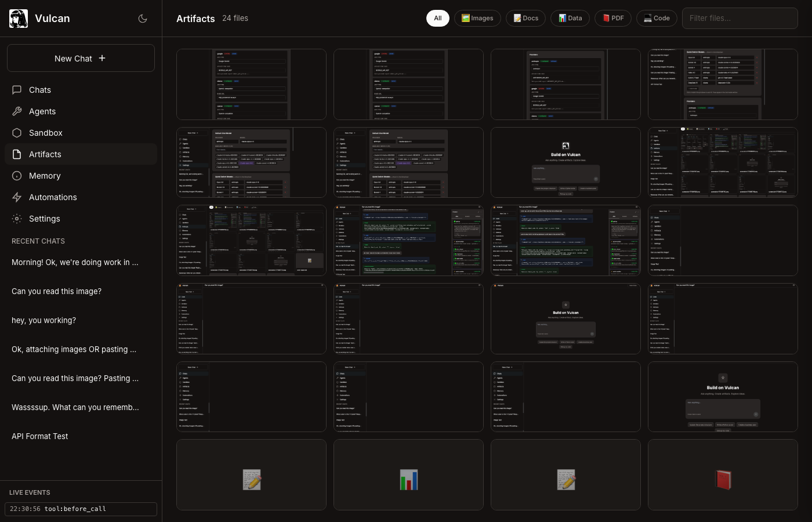Toggle dark mode moon icon
Screen dimensions: 812x522
143,19
